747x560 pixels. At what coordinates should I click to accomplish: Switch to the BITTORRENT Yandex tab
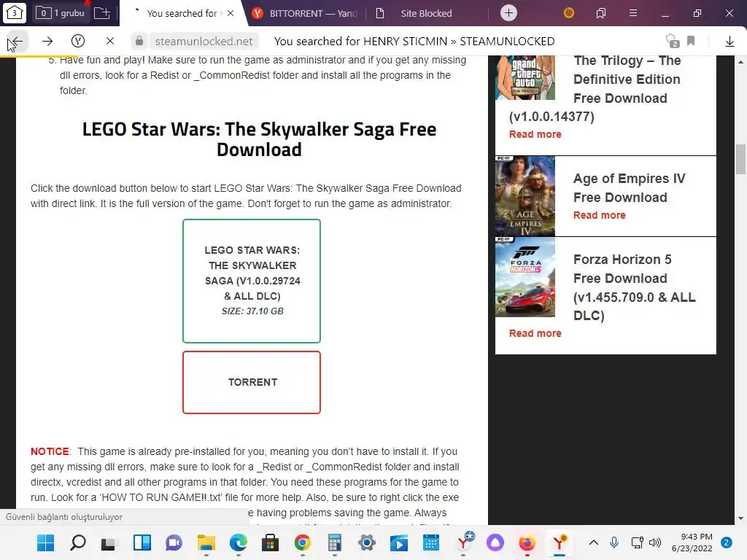(x=305, y=13)
